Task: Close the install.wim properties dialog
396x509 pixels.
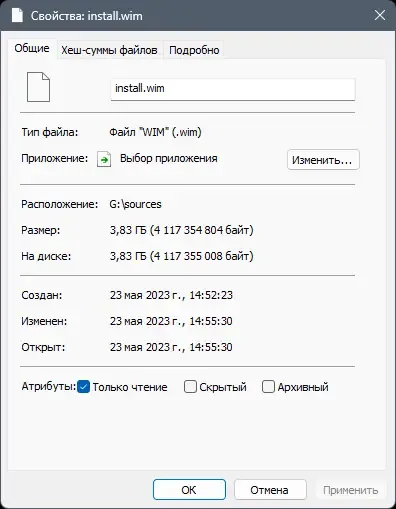Action: [380, 15]
